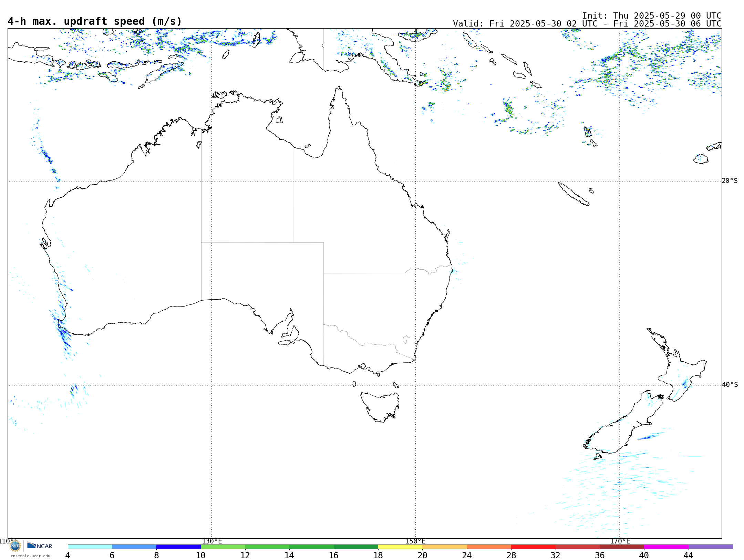The image size is (744, 560).
Task: Click the 'Init: Thu 2025-05-29 00 UTC' text
Action: pos(652,16)
